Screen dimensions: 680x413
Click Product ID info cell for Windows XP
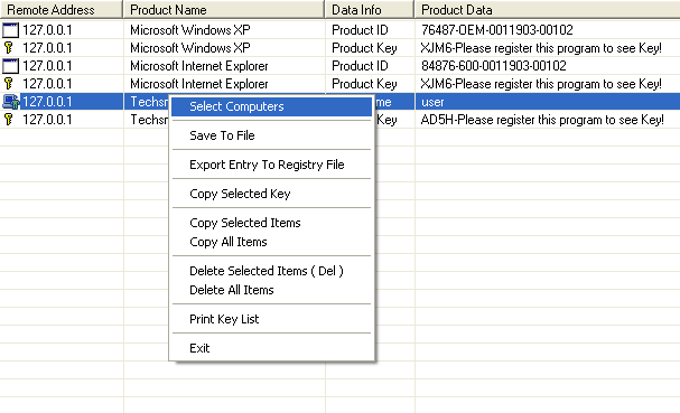(x=360, y=30)
